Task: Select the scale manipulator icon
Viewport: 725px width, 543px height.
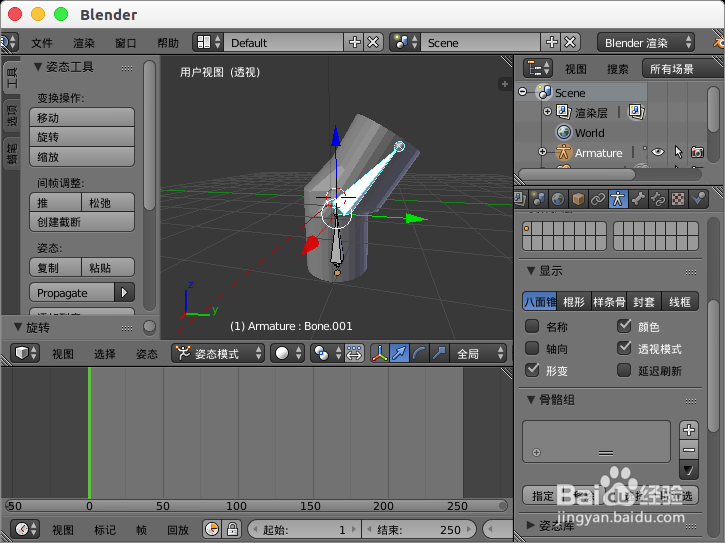Action: [439, 353]
